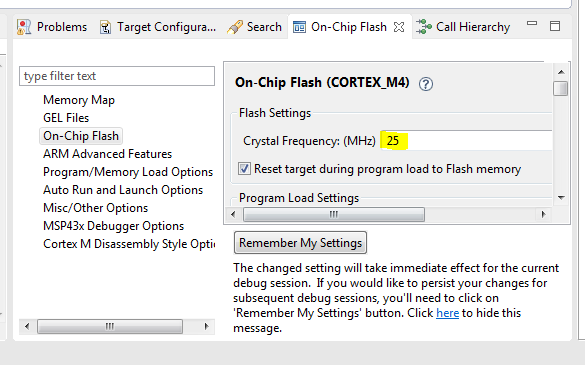Minimize the view panel

pyautogui.click(x=532, y=24)
